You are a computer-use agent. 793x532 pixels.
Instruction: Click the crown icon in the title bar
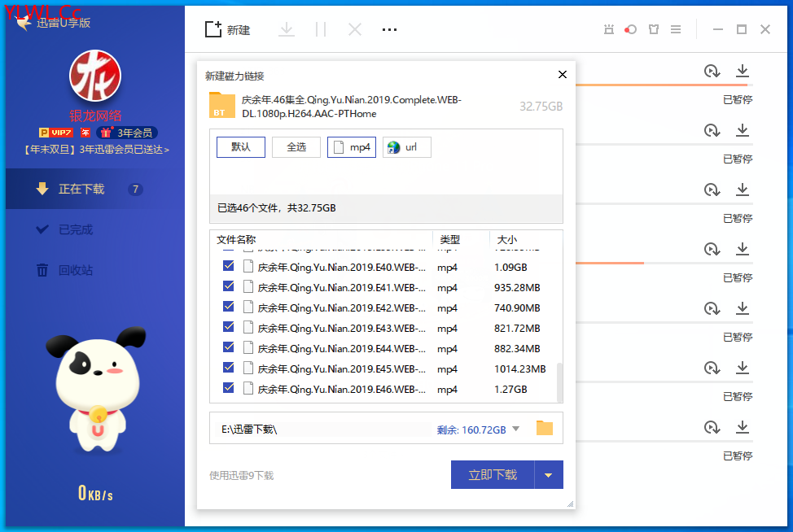click(x=609, y=29)
